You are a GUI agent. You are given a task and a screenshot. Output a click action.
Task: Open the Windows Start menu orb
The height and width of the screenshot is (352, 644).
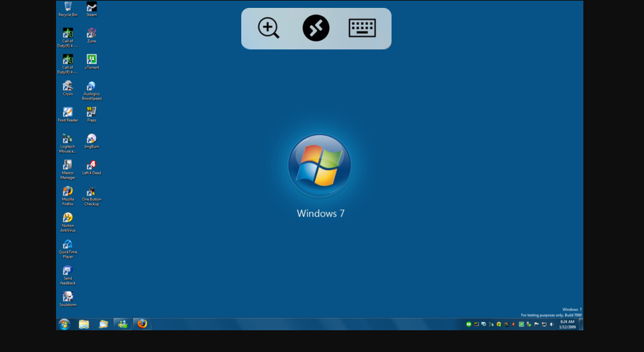tap(64, 324)
